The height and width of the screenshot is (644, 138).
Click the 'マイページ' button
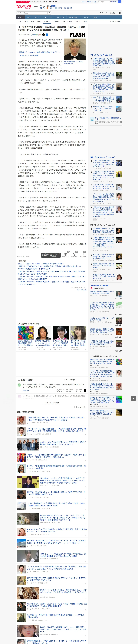click(x=103, y=13)
